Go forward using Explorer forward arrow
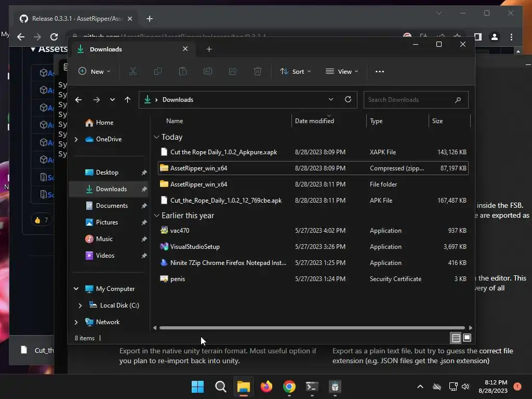The height and width of the screenshot is (399, 532). [x=96, y=100]
